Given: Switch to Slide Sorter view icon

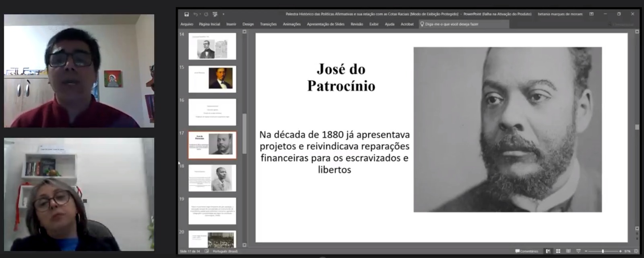Looking at the screenshot, I should (x=558, y=251).
